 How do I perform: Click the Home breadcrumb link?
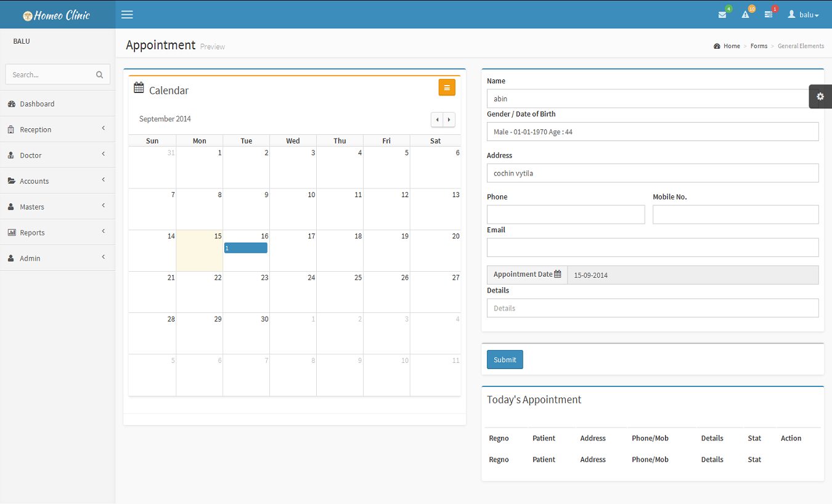pos(732,46)
